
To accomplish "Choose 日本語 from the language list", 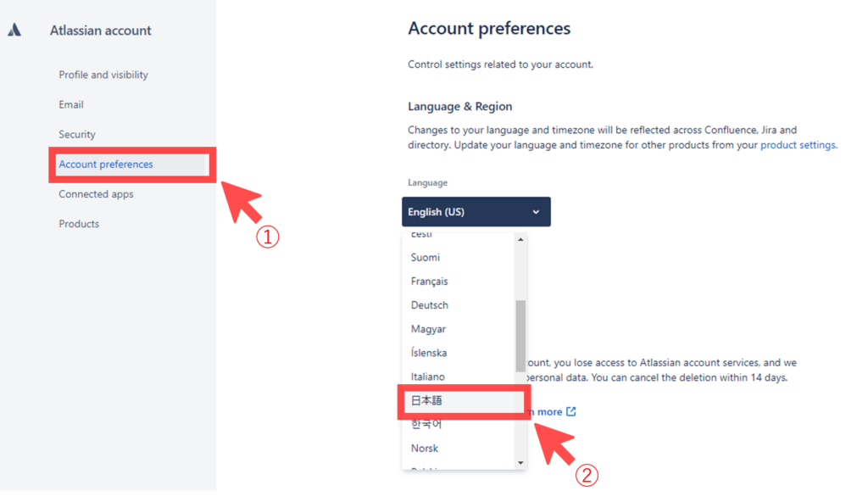I will pyautogui.click(x=426, y=400).
